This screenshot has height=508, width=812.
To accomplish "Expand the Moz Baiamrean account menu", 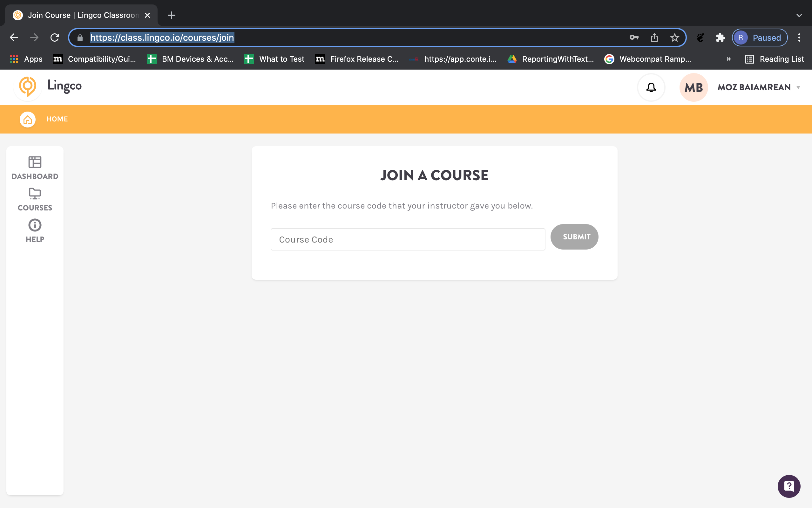I will pyautogui.click(x=759, y=87).
